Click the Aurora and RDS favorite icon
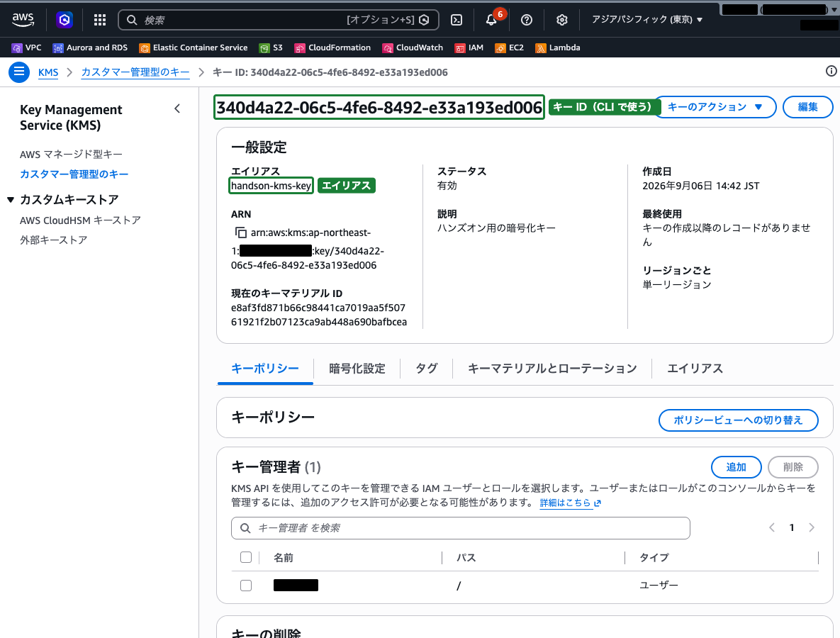 pos(58,48)
